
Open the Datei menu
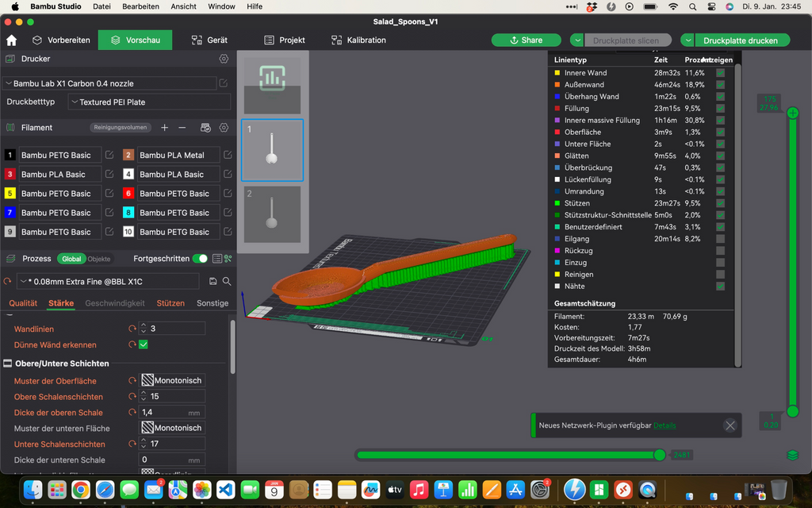point(102,6)
